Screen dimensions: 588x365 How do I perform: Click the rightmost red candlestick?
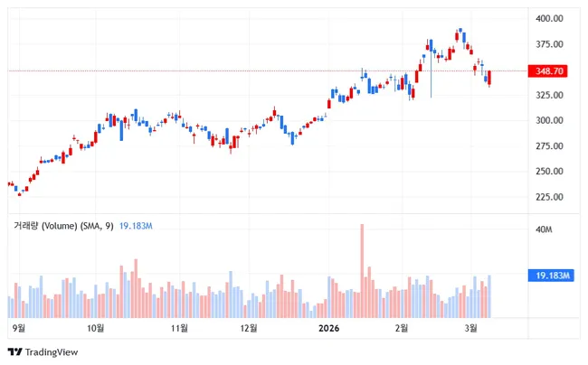point(489,79)
